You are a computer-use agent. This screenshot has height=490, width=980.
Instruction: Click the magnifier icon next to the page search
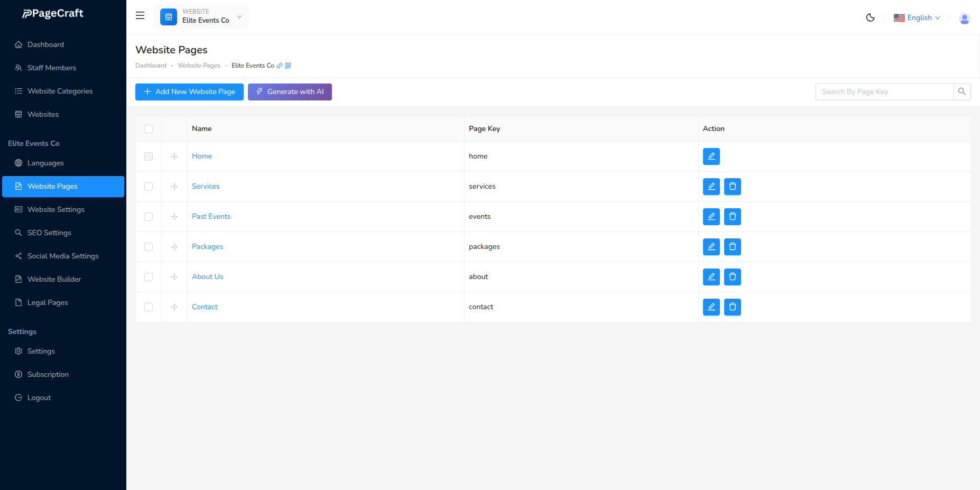click(x=962, y=91)
